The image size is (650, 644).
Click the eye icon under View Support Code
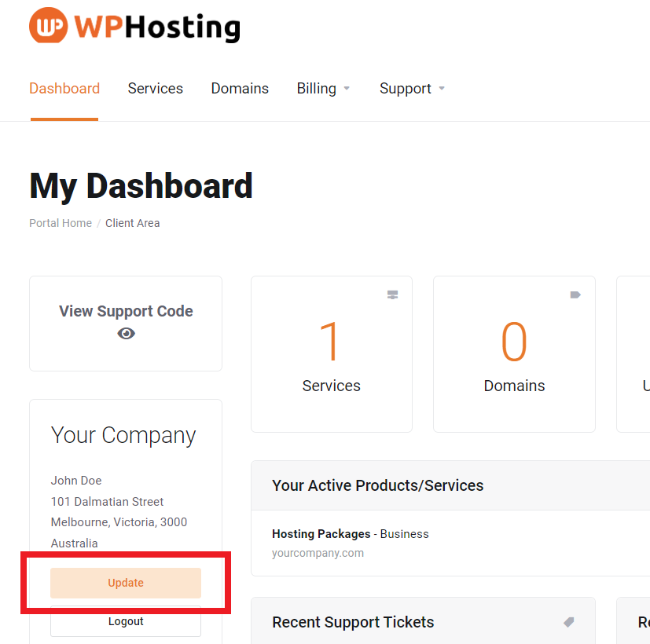(126, 333)
